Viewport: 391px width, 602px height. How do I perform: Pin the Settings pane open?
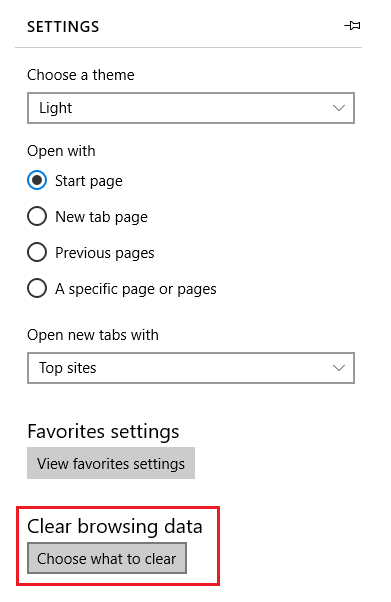click(x=352, y=26)
